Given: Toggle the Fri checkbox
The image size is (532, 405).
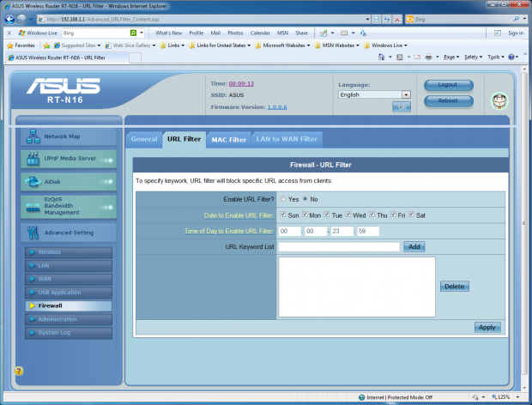Looking at the screenshot, I should coord(393,215).
